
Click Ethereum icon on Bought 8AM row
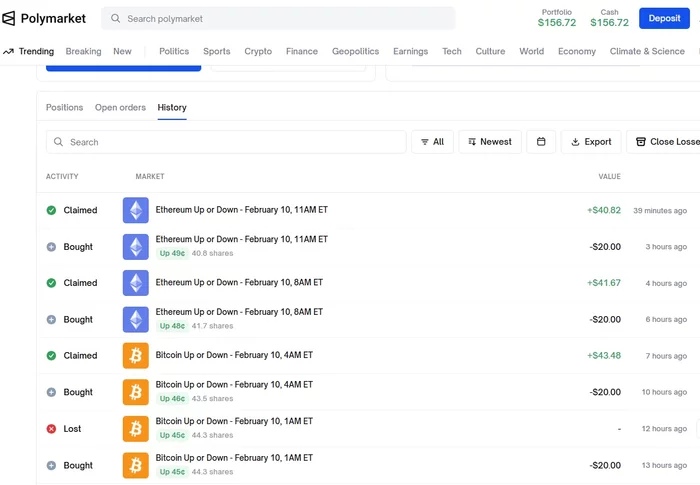click(136, 320)
